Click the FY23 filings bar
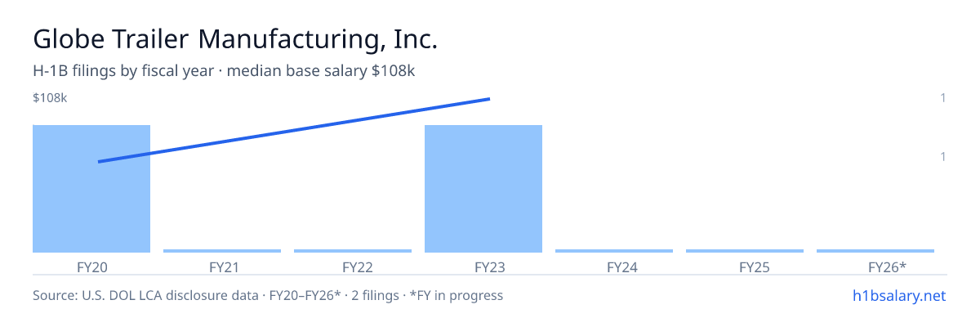The width and height of the screenshot is (980, 327). pos(483,189)
